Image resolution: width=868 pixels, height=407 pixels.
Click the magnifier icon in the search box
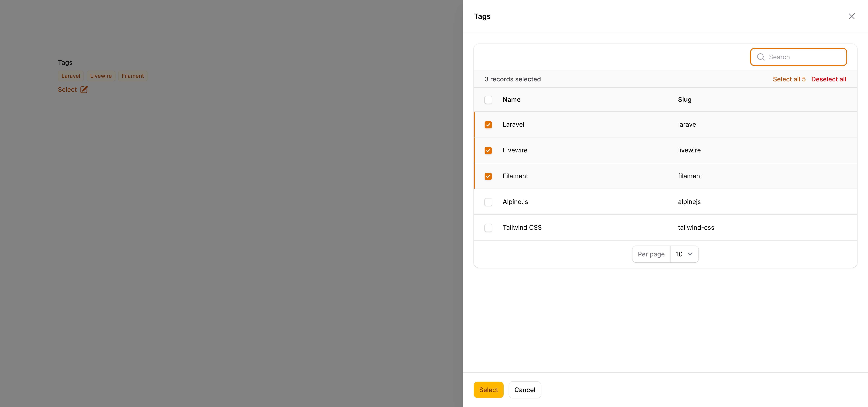(x=761, y=57)
